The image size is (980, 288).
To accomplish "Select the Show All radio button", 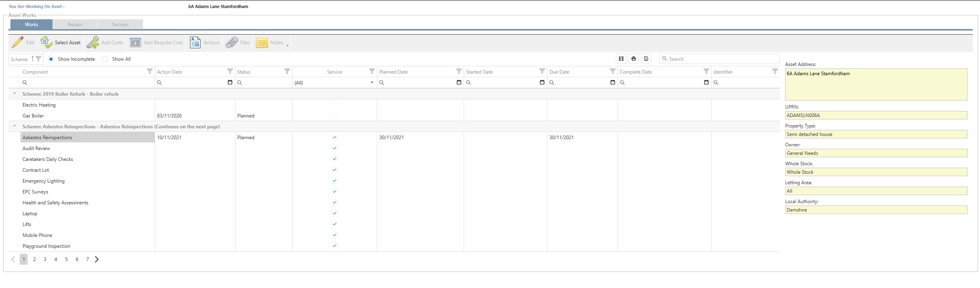I will click(x=105, y=59).
